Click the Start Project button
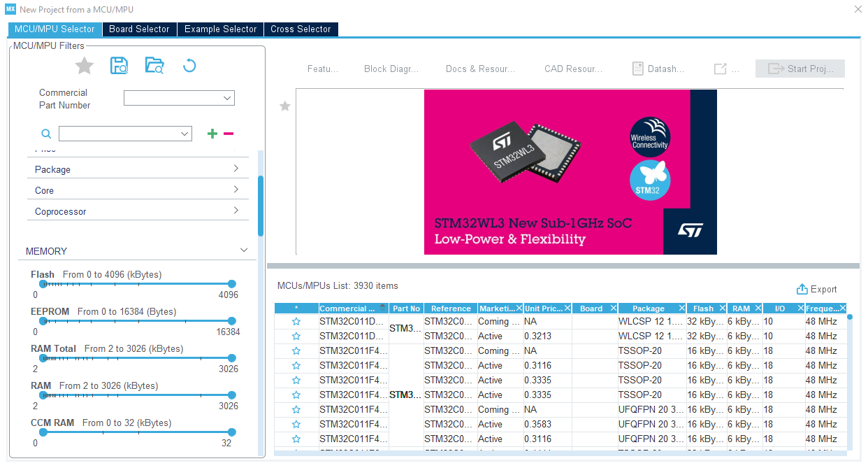Screen dimensions: 868x468 [x=800, y=68]
